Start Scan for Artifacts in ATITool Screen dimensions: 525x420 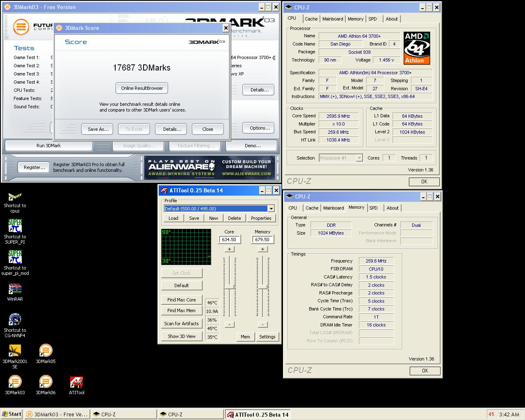coord(182,324)
